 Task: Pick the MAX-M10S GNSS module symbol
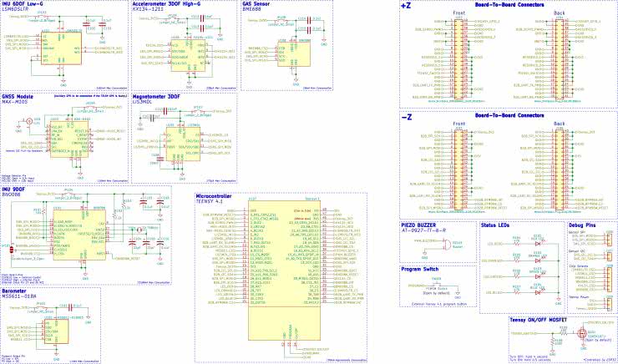click(65, 139)
